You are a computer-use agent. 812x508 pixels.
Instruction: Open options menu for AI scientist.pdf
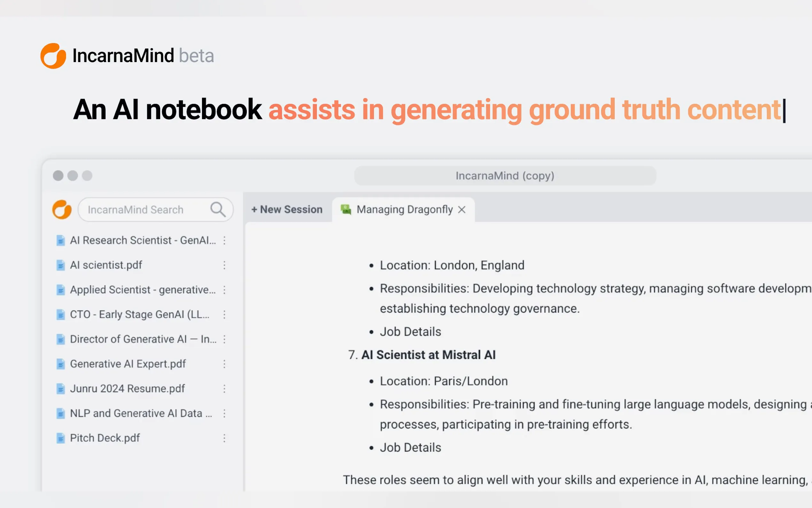[224, 265]
